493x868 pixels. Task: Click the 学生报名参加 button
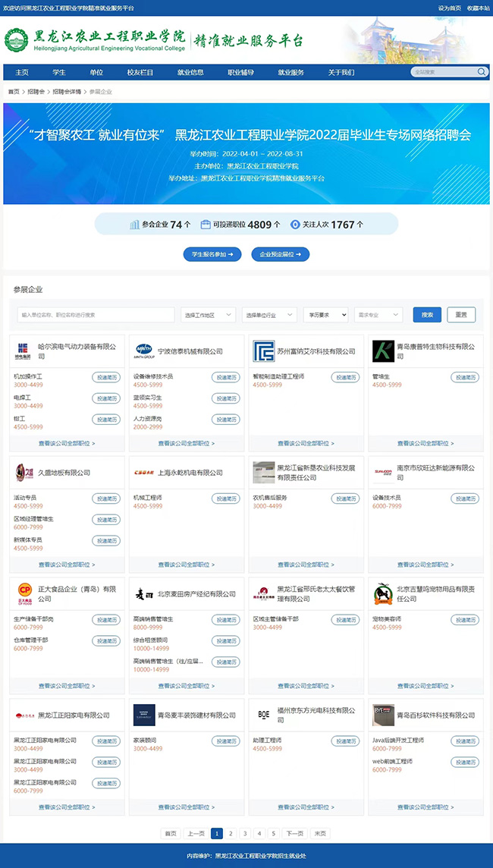coord(212,254)
